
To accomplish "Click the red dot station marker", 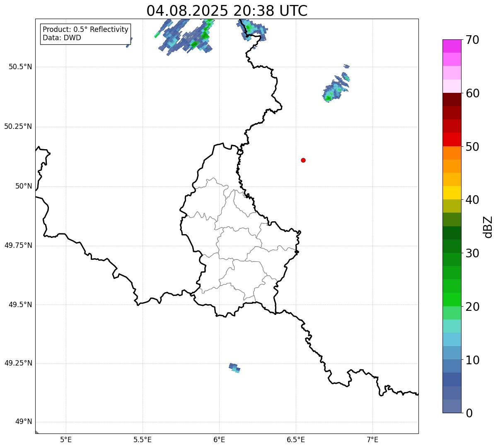I will pos(303,160).
